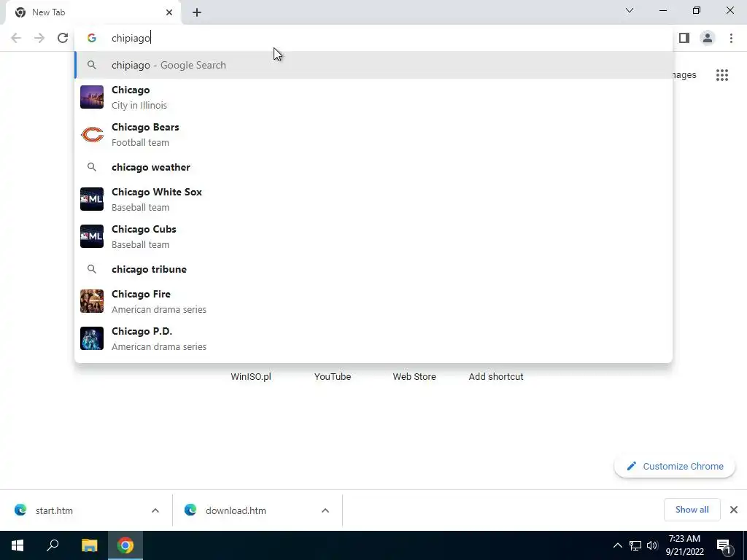Close the downloads bar
Screen dimensions: 747x560
tap(734, 510)
